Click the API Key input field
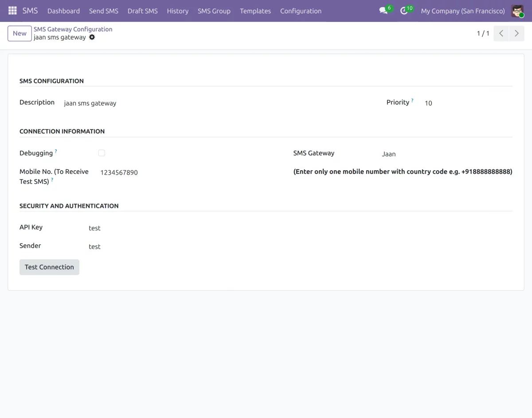This screenshot has height=418, width=532. [94, 228]
